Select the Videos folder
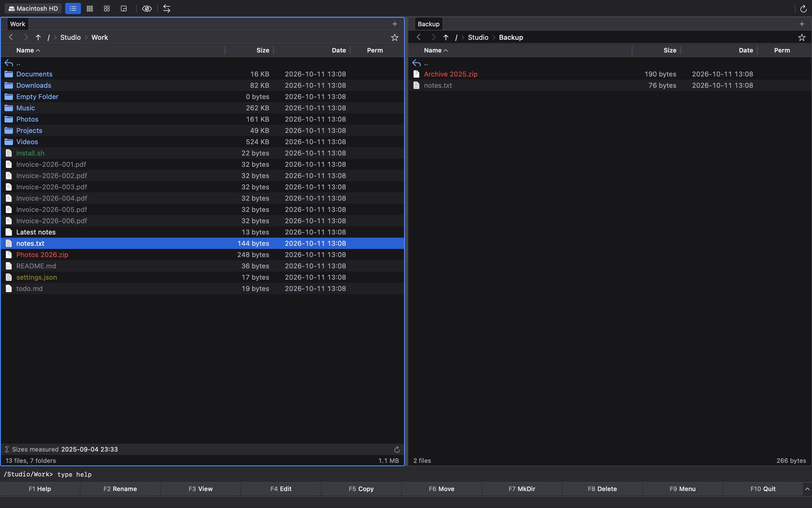This screenshot has height=508, width=812. pos(202,142)
